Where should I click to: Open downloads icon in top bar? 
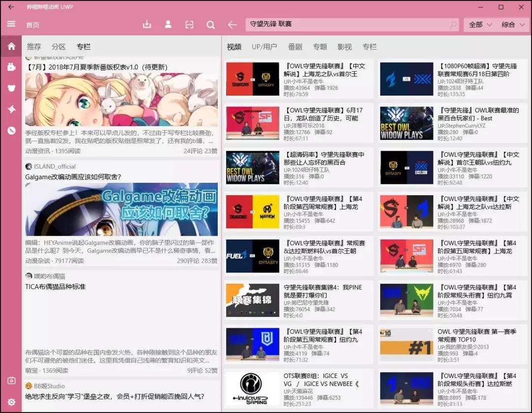tap(147, 25)
